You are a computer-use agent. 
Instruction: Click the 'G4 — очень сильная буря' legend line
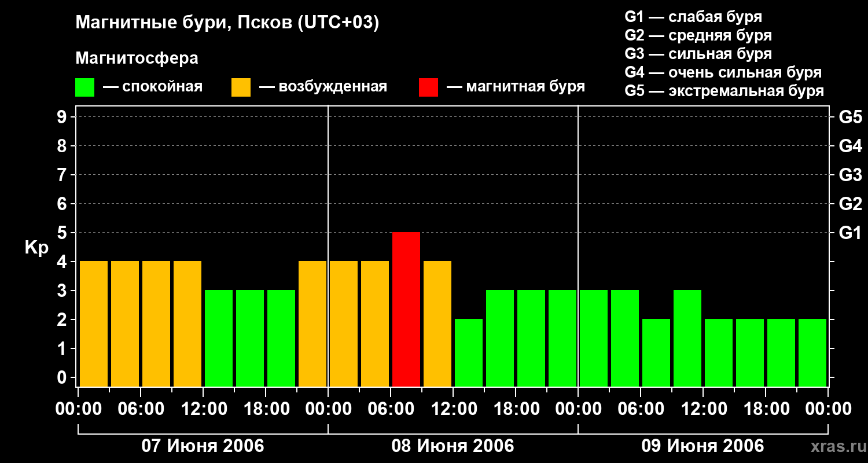coord(723,72)
